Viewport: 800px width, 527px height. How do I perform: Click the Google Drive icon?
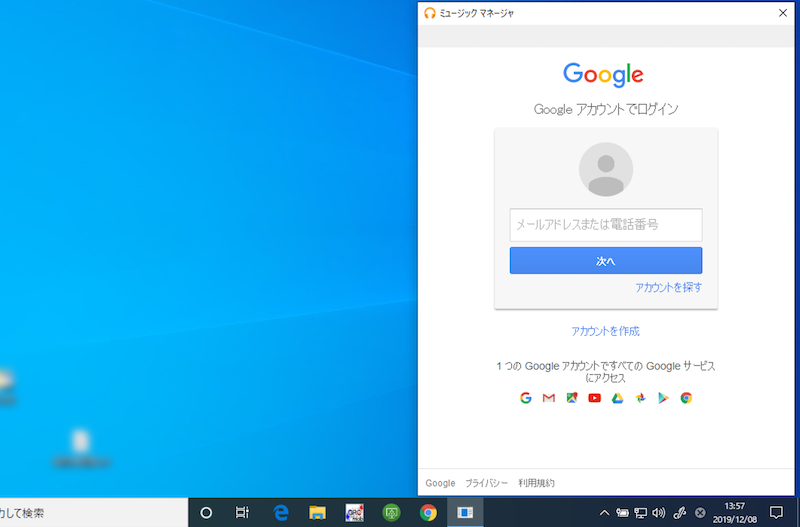point(618,398)
